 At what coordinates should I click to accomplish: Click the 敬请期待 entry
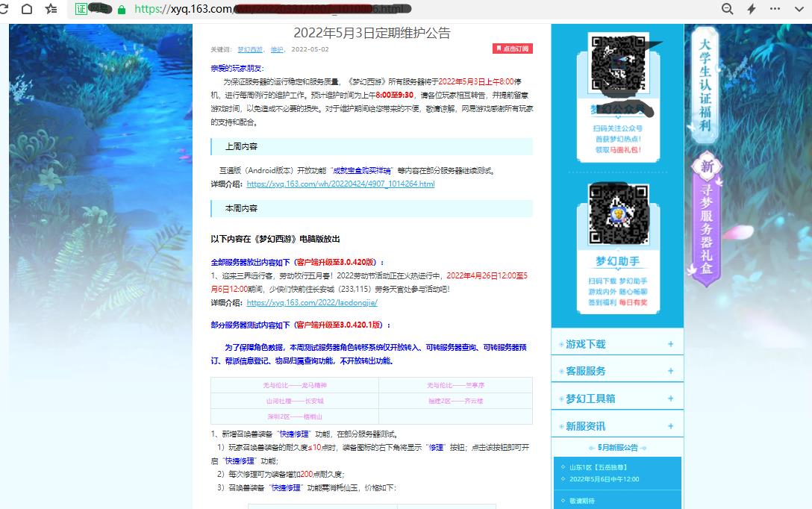point(582,501)
